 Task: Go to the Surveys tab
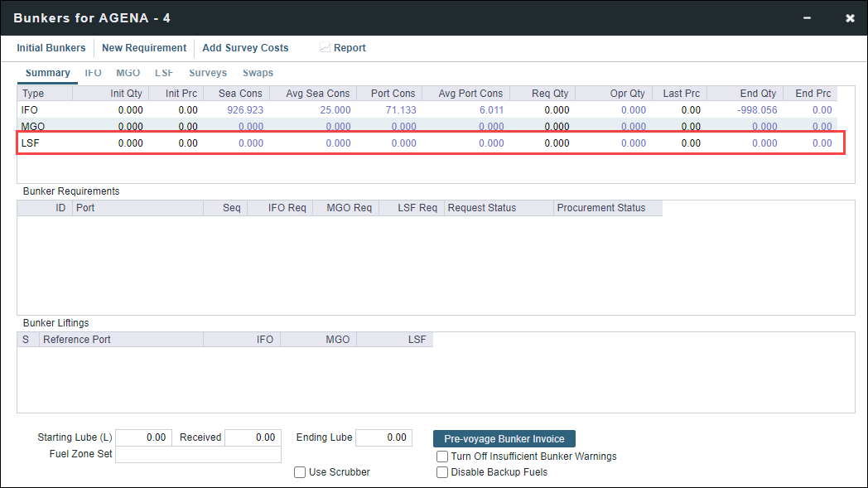(x=207, y=73)
